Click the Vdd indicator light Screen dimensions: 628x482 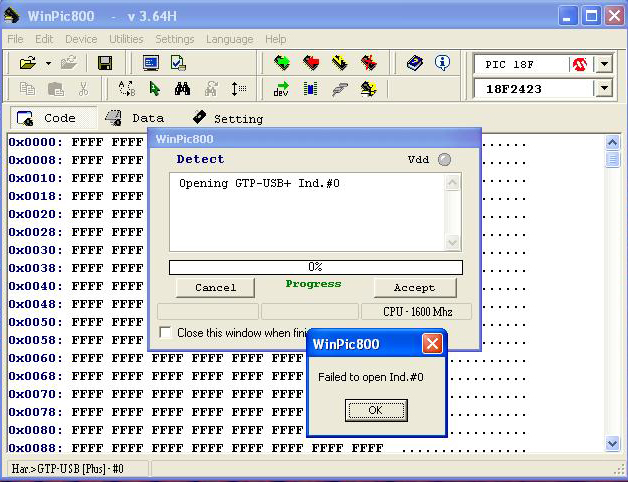pyautogui.click(x=444, y=159)
